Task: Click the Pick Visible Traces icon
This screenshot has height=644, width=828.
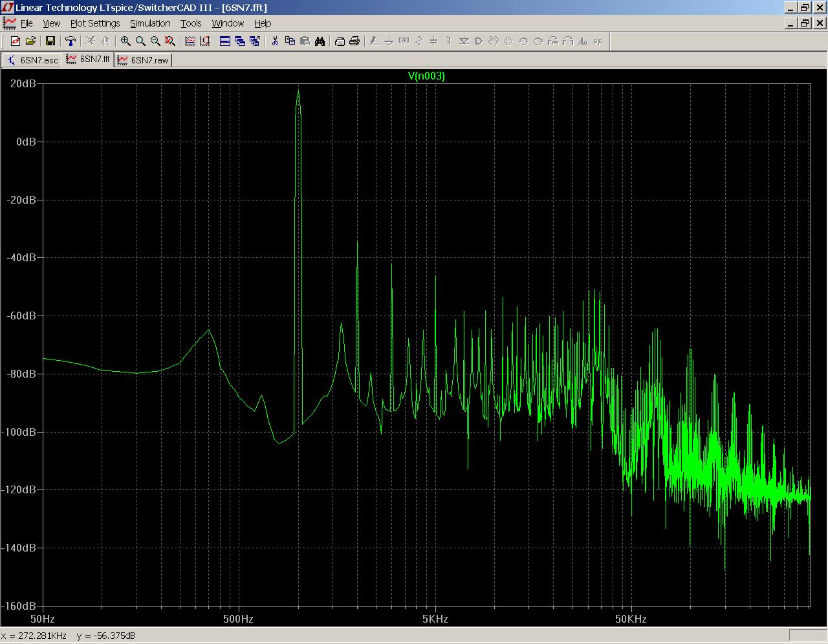Action: [190, 41]
